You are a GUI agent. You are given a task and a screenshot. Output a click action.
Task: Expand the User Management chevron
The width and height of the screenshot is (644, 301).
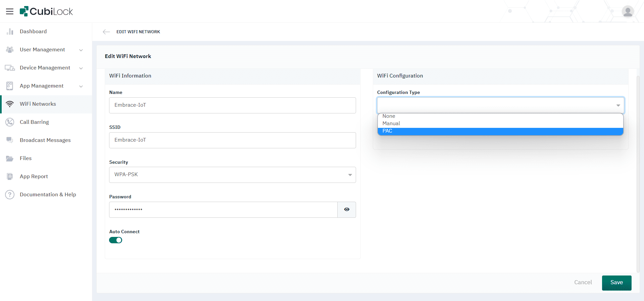[x=81, y=50]
